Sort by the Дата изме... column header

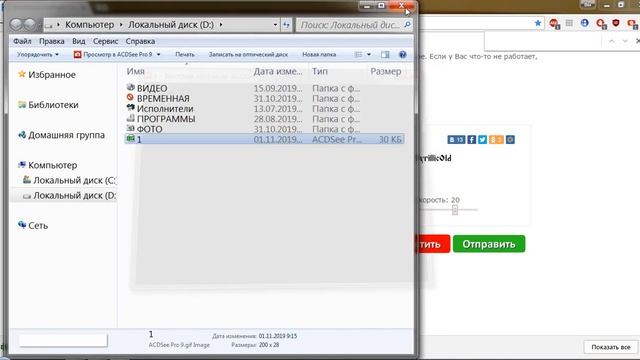tap(278, 71)
